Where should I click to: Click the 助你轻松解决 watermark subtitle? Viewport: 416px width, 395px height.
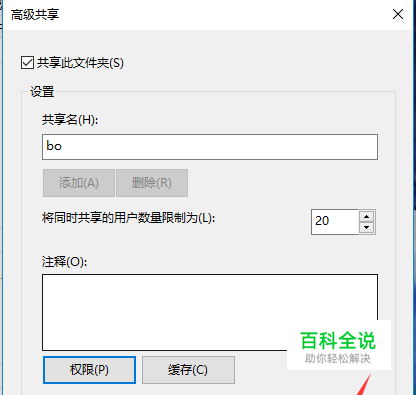pos(338,359)
